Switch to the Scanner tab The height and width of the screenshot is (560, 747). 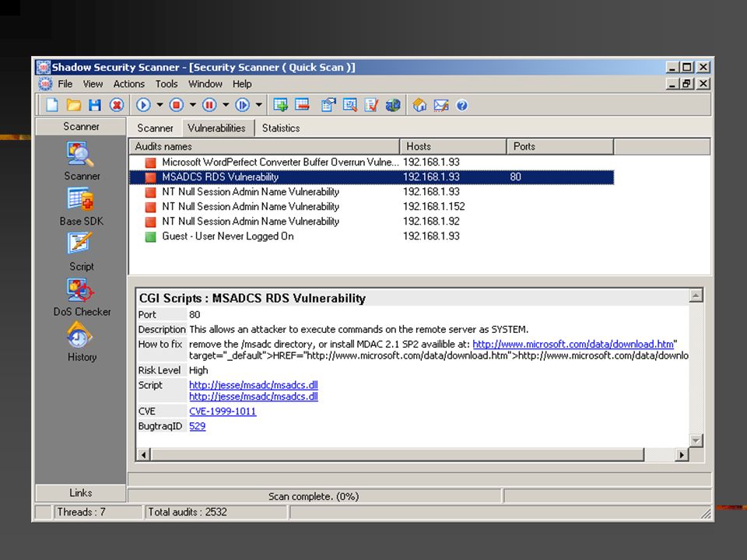155,128
